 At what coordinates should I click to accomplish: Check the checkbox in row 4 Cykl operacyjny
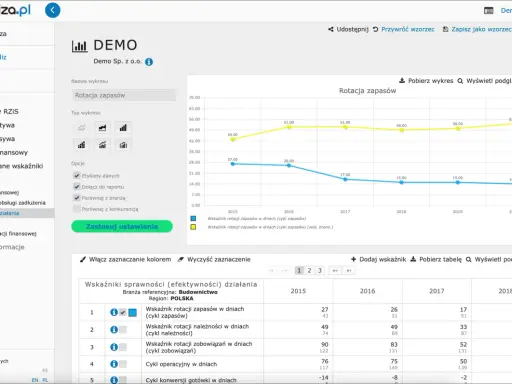pyautogui.click(x=123, y=364)
